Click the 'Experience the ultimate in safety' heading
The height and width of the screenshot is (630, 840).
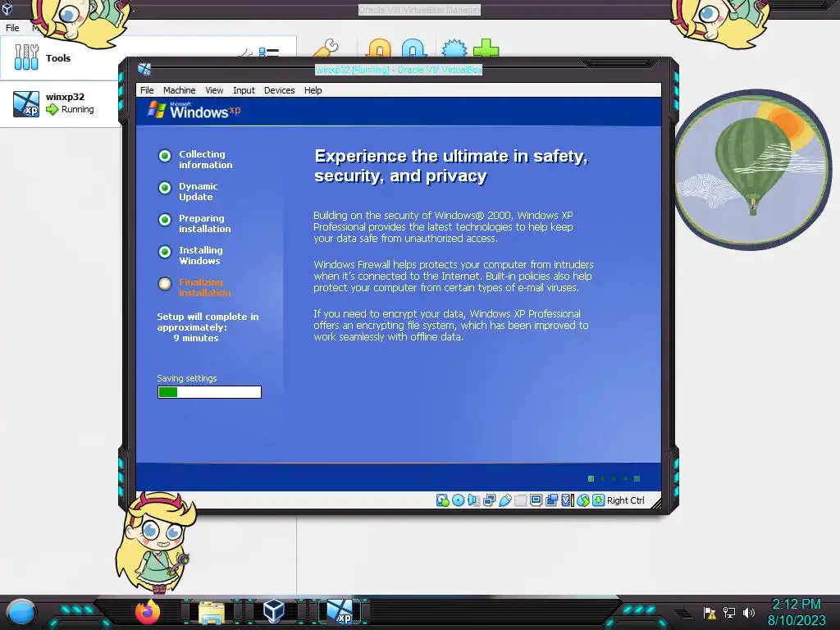(451, 166)
